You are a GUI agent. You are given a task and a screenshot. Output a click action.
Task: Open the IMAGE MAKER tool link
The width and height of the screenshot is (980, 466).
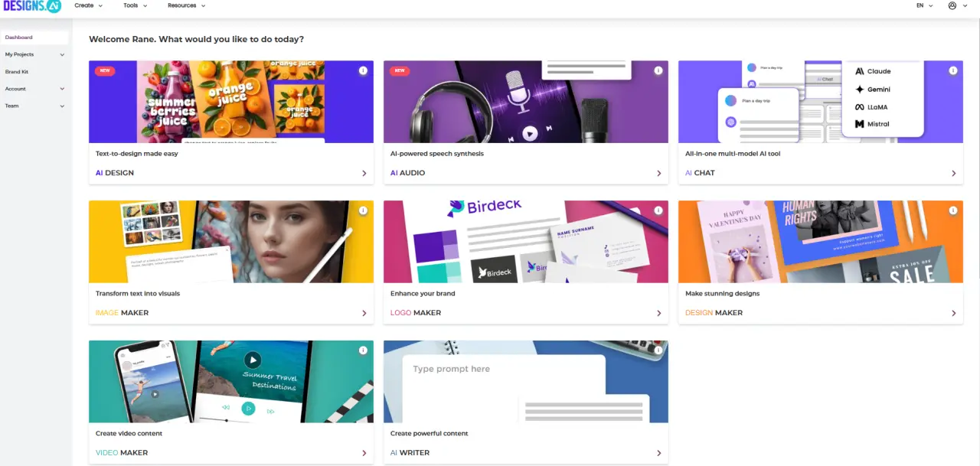click(122, 313)
